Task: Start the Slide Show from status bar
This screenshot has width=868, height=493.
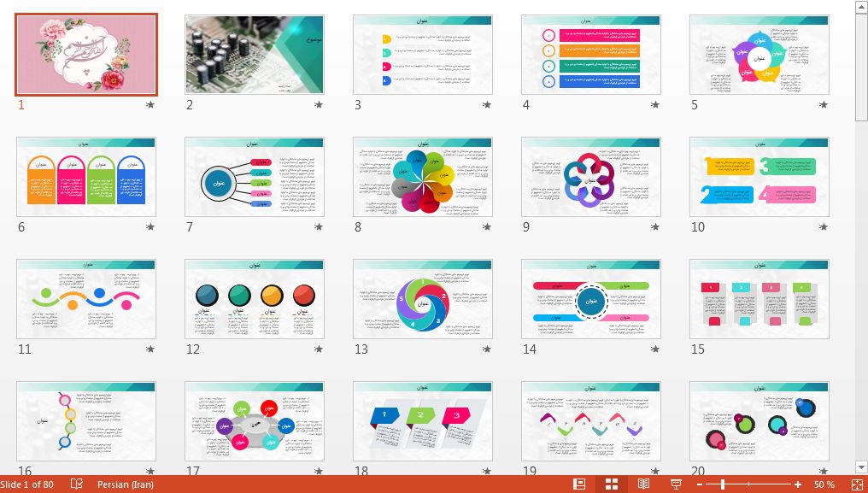Action: pyautogui.click(x=676, y=484)
